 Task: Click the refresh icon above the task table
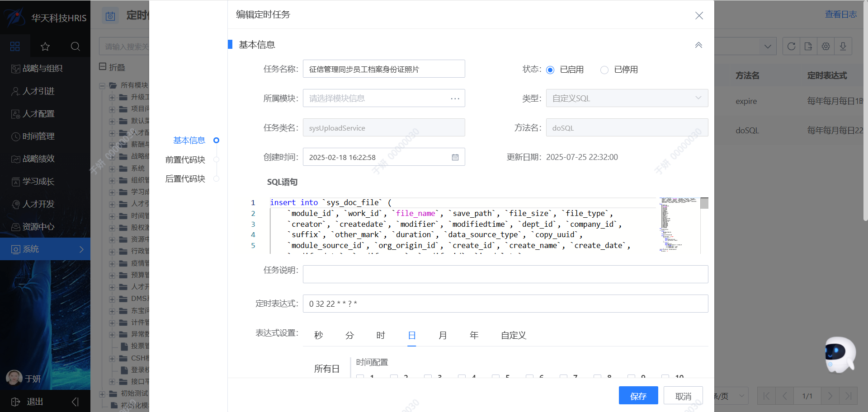coord(791,46)
